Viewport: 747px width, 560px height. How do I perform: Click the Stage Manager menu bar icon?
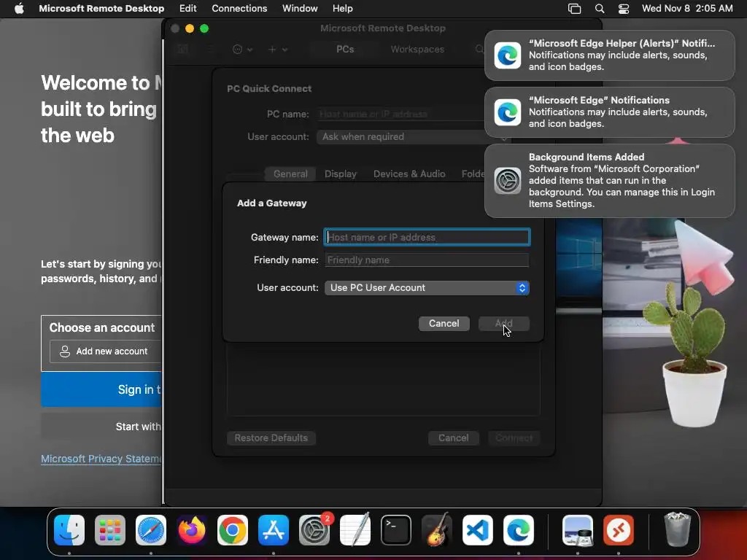pos(575,9)
